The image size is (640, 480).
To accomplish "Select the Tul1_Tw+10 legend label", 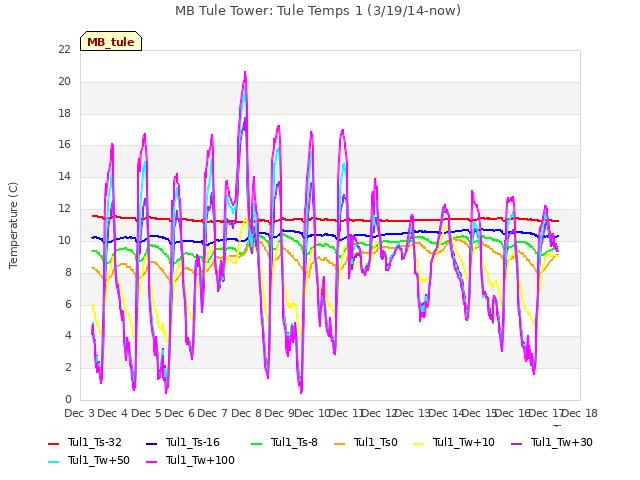I will (x=464, y=442).
